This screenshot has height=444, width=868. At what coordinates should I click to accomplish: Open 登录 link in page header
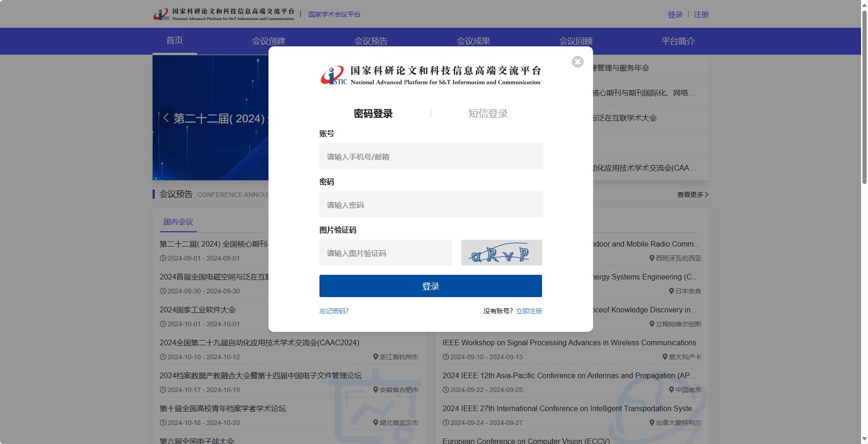pos(675,14)
